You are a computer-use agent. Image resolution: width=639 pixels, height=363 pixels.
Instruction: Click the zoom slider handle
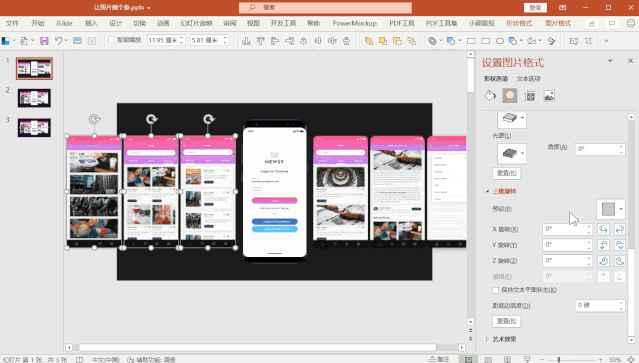tap(559, 359)
